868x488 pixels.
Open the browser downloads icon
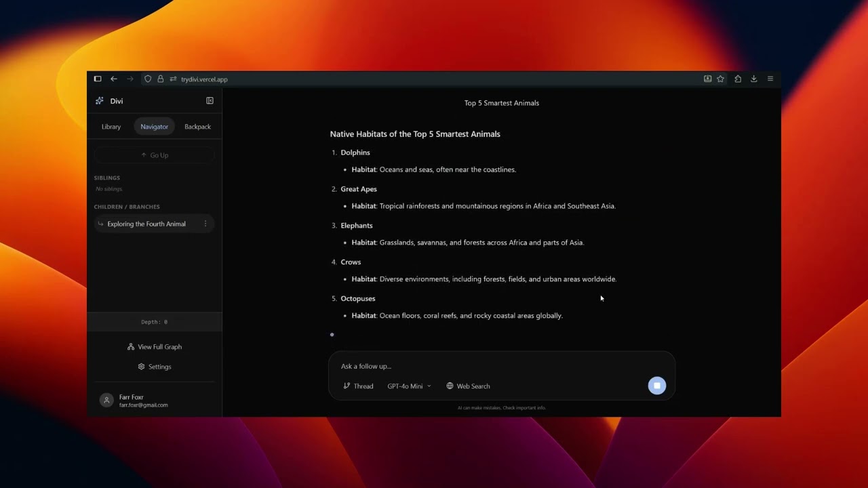click(753, 79)
